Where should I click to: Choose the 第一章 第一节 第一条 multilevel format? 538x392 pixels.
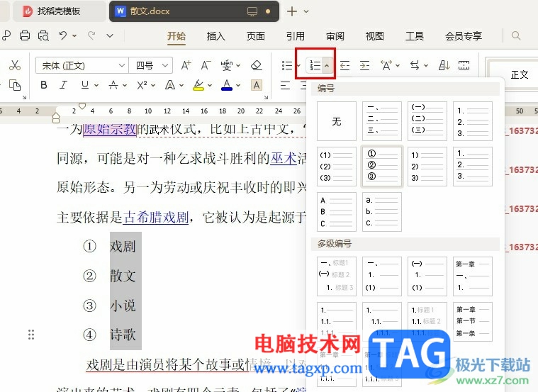click(473, 321)
